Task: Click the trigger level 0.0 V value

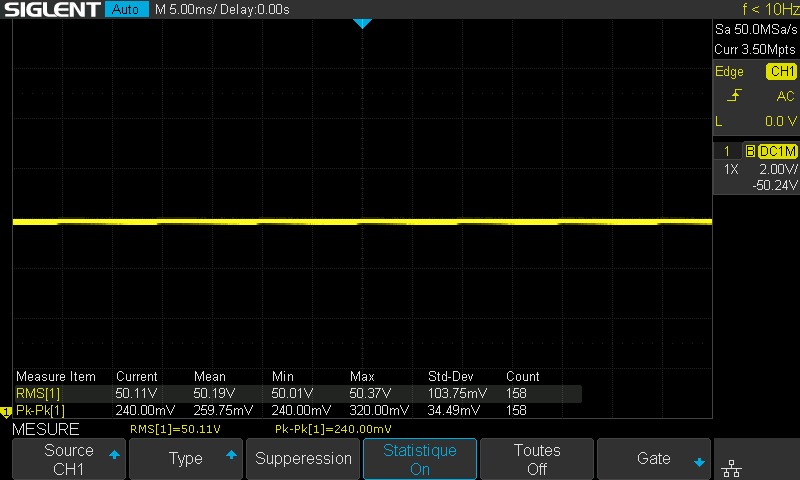Action: [781, 121]
